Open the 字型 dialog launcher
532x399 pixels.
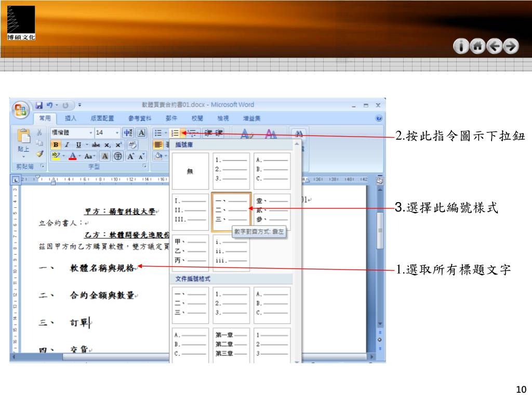(144, 166)
